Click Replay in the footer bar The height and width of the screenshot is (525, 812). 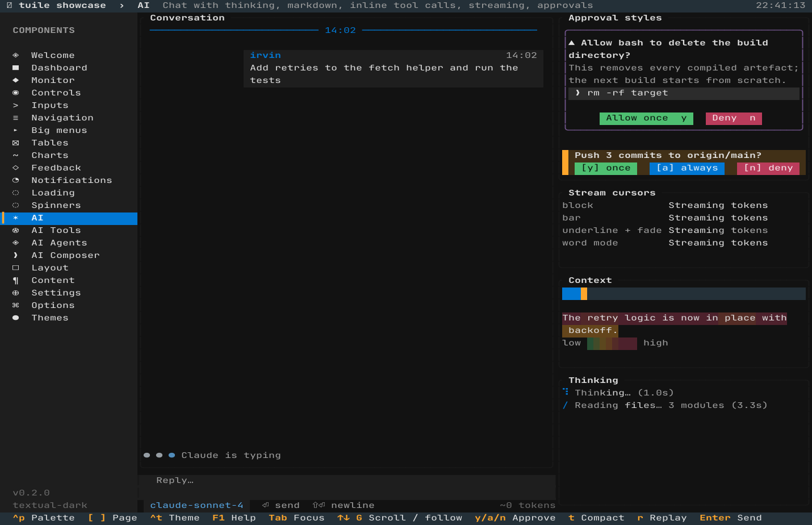[x=662, y=518]
